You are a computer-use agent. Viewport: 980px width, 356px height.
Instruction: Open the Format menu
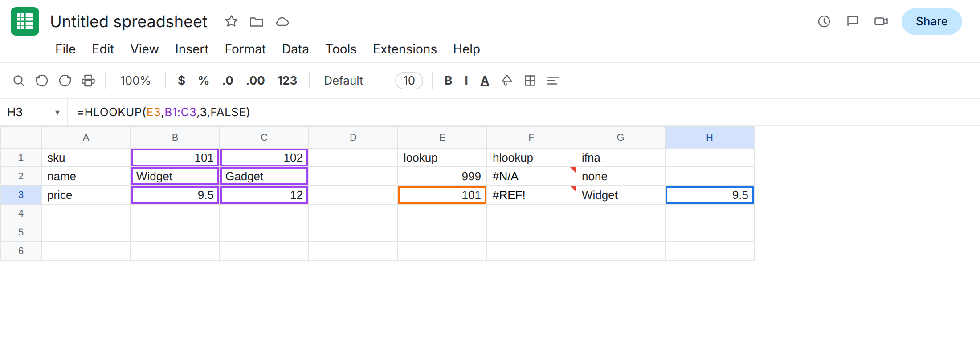[x=245, y=49]
